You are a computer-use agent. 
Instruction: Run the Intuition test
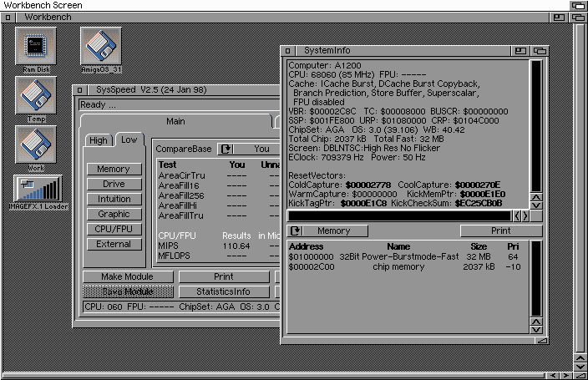(114, 199)
